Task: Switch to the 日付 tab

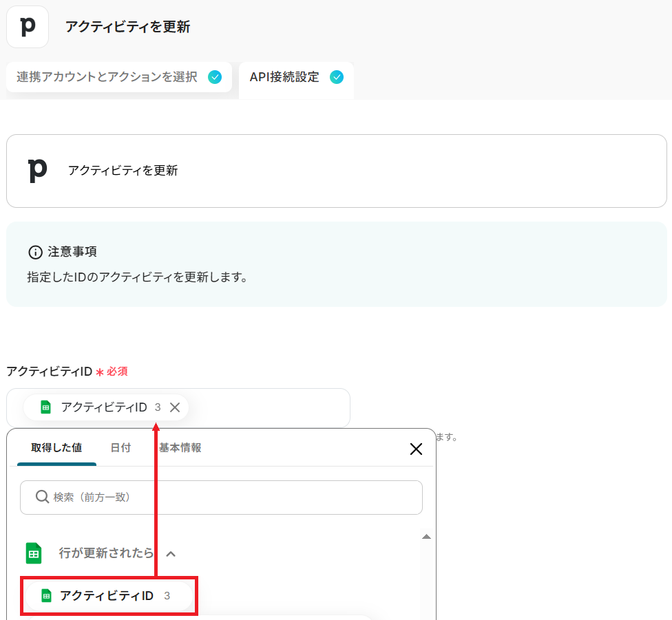Action: tap(120, 447)
